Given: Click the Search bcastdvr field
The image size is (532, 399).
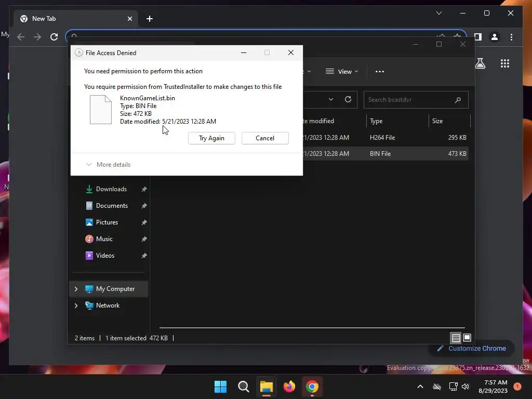Looking at the screenshot, I should 416,100.
